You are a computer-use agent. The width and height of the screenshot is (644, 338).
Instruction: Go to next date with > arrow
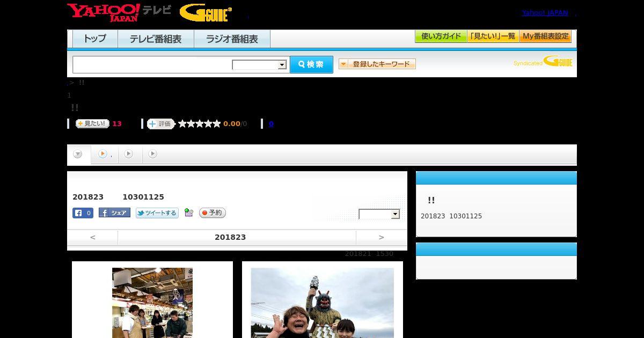(x=382, y=237)
